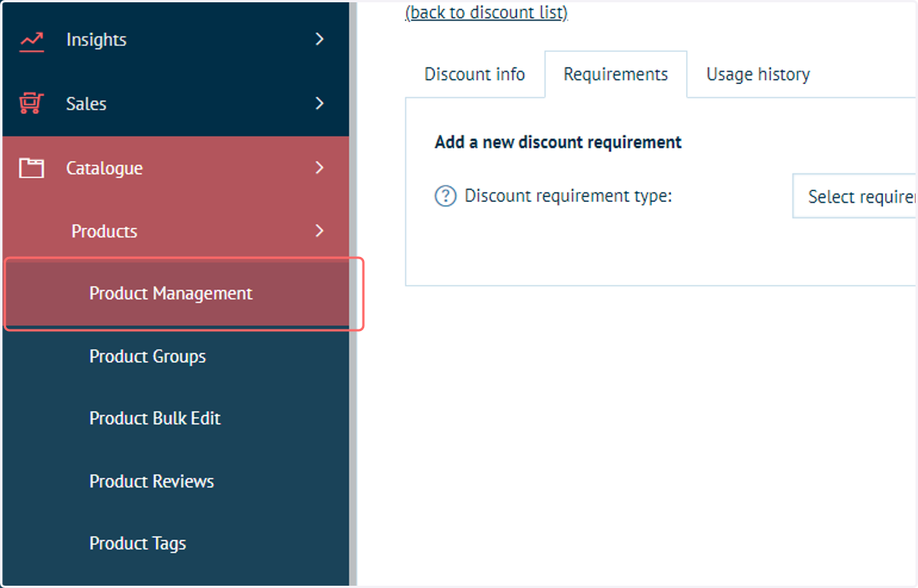Collapse the Catalogue menu chevron

[320, 167]
